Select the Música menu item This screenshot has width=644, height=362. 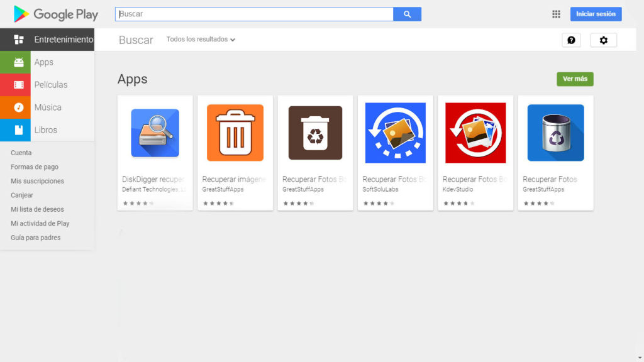pyautogui.click(x=47, y=107)
